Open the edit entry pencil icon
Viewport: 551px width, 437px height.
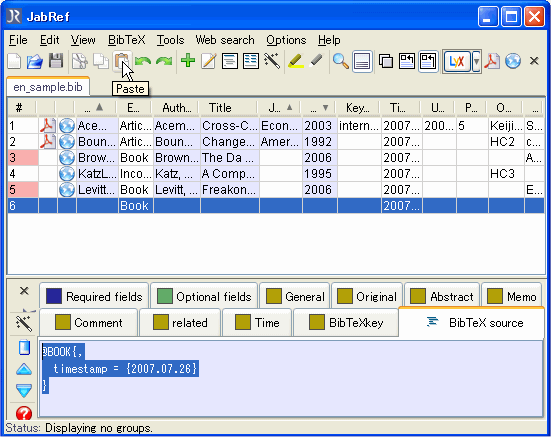click(x=209, y=61)
